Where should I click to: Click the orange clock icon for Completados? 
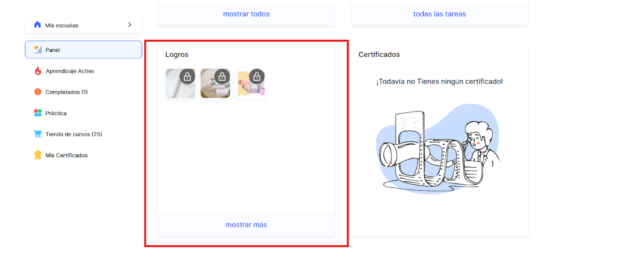tap(38, 92)
